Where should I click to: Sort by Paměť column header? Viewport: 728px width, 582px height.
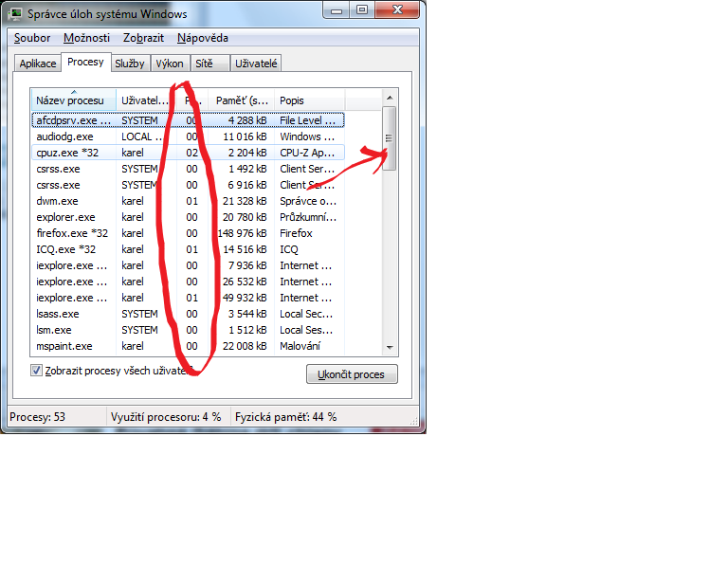point(242,100)
